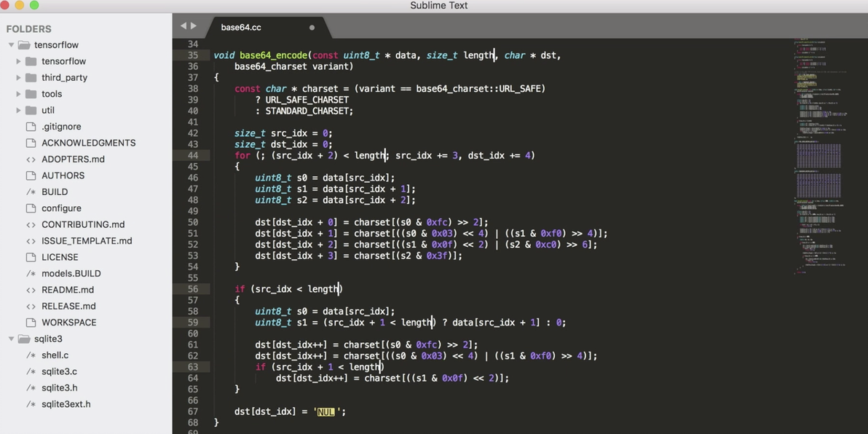Viewport: 868px width, 434px height.
Task: Click 'URL_SAFE_CHARSET' on line 39
Action: 307,100
